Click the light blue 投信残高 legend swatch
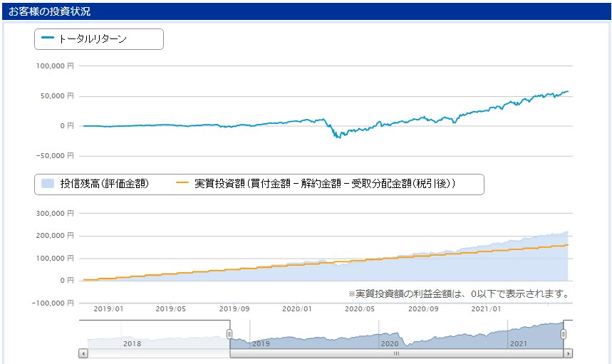Viewport: 612px width, 364px height. (x=48, y=183)
